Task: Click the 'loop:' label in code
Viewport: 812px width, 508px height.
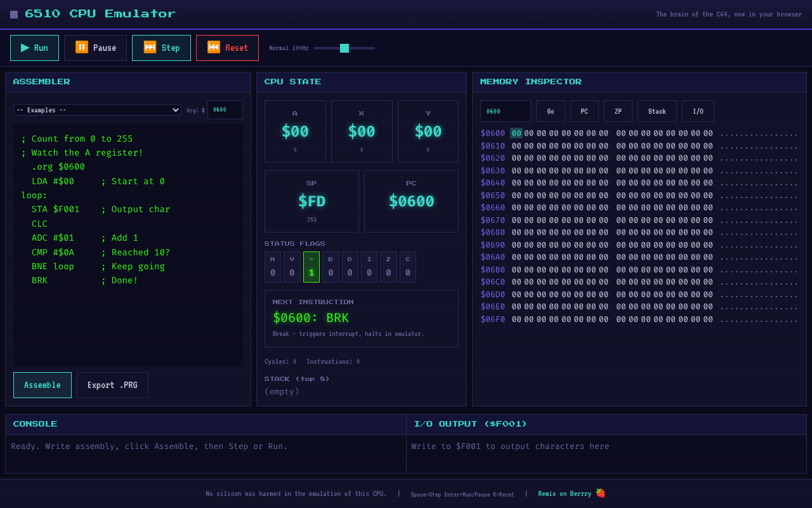Action: pos(34,195)
